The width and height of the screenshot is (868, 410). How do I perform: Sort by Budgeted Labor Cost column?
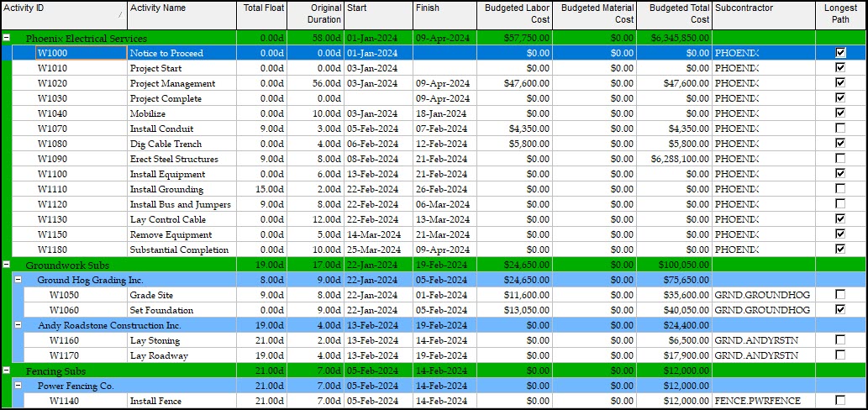tap(514, 13)
